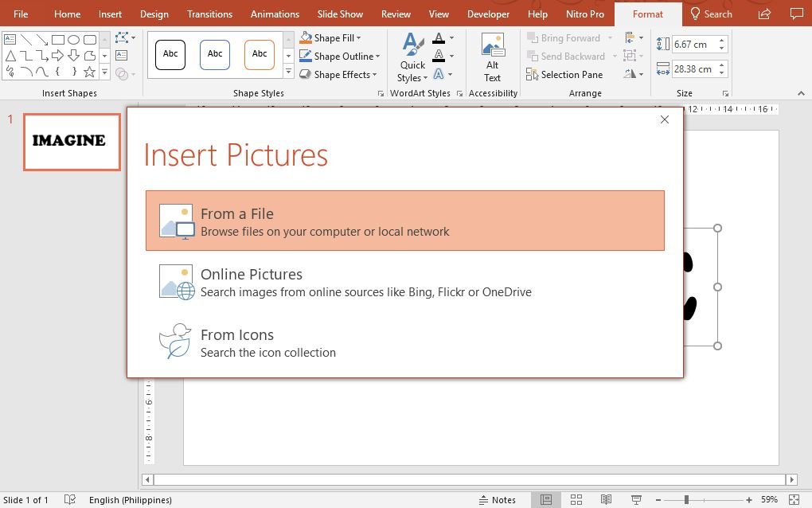
Task: Expand the Shape Fill dropdown
Action: pyautogui.click(x=359, y=38)
